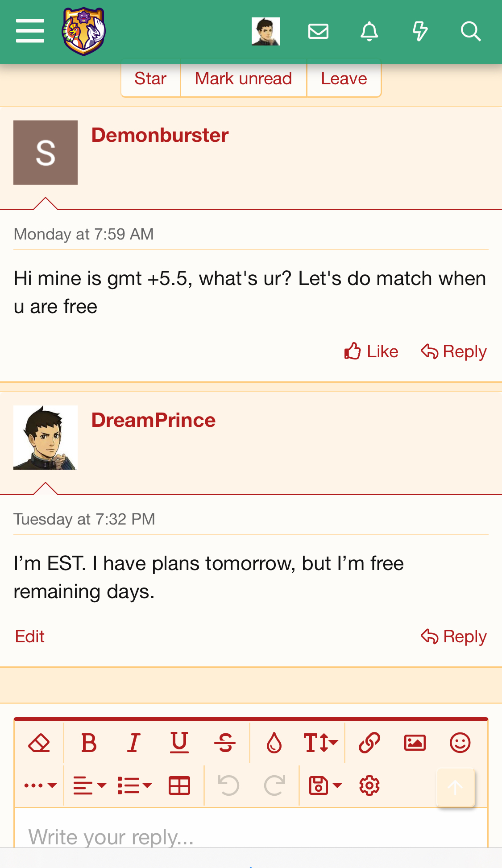Expand the list options dropdown

click(x=134, y=785)
